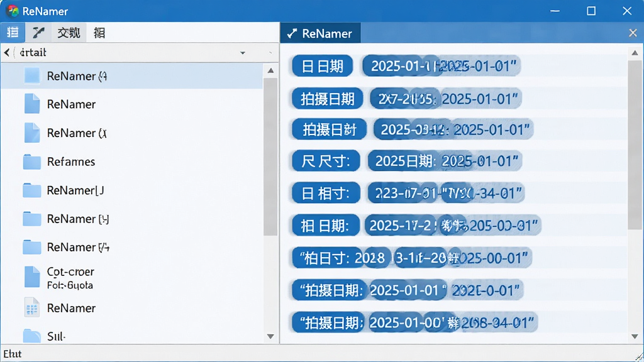
Task: Close the ReNamer right panel
Action: 633,33
